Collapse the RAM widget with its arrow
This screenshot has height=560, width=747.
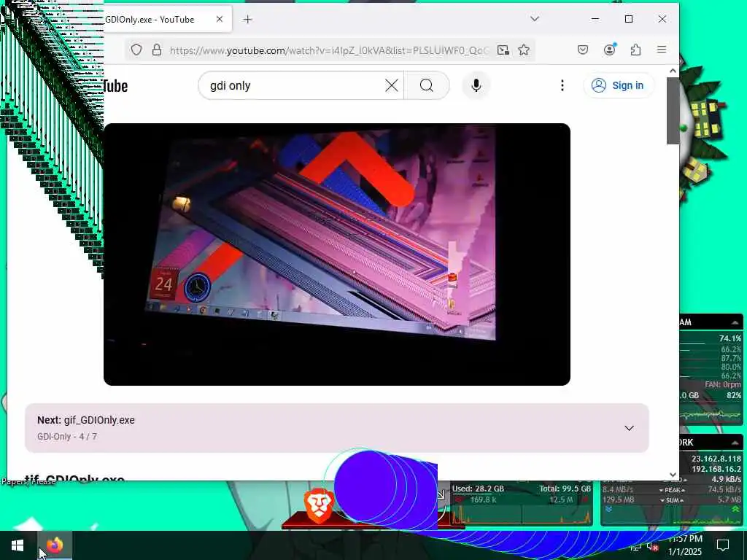[735, 322]
